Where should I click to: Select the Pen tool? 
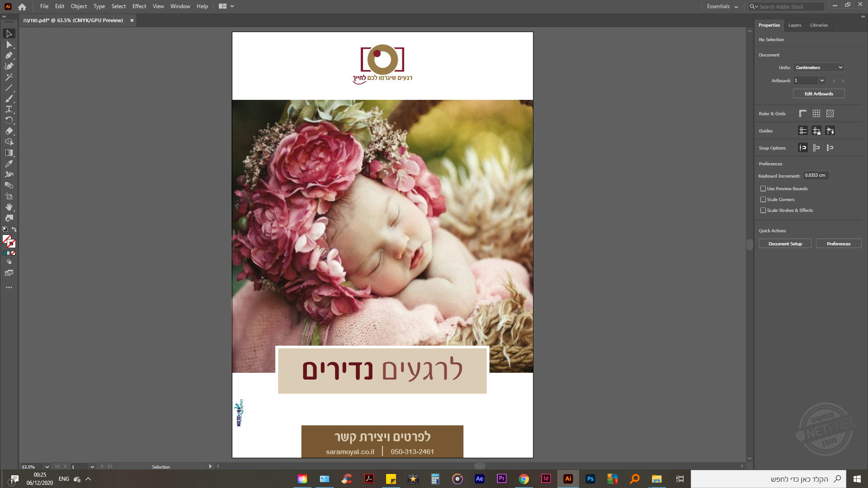(9, 55)
